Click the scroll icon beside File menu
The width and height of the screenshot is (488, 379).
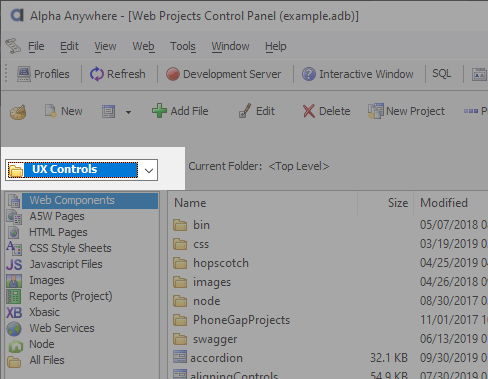tap(13, 46)
